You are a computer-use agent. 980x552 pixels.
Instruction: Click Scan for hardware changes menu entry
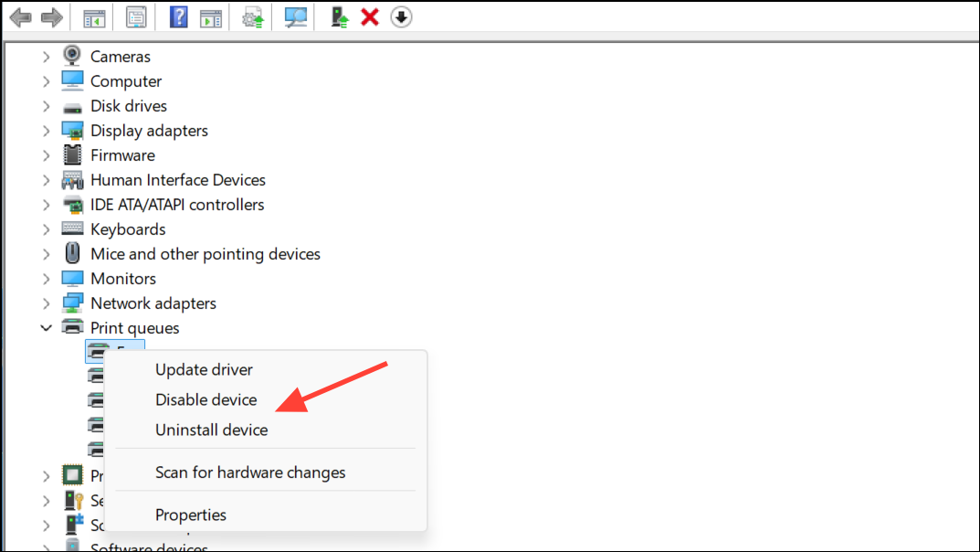250,472
